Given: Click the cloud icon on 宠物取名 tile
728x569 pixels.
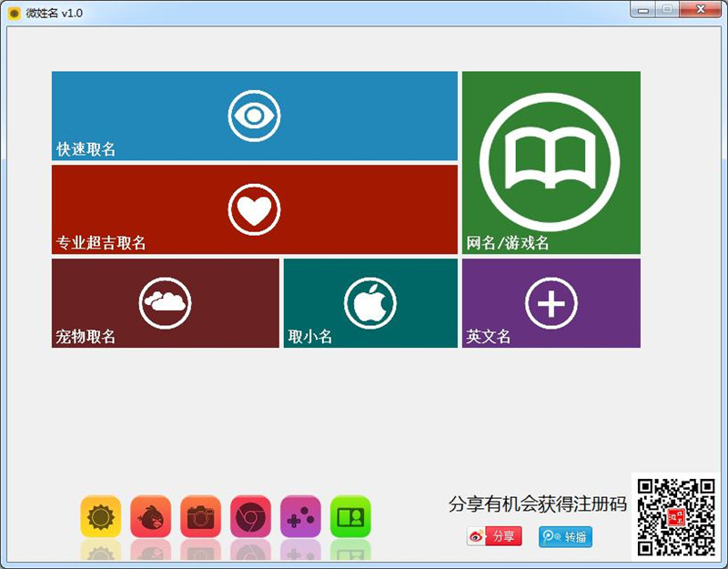Looking at the screenshot, I should pos(165,302).
